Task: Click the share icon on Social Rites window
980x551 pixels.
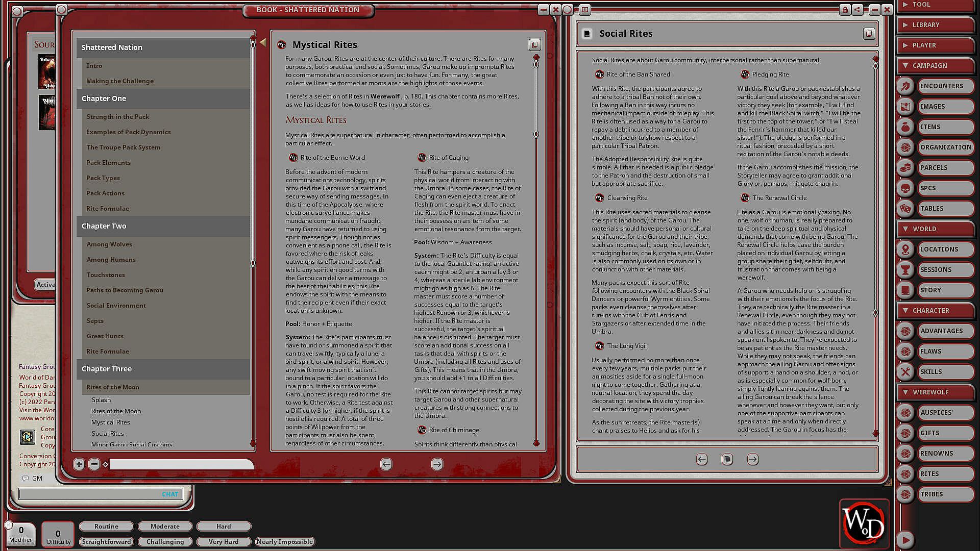Action: [857, 10]
